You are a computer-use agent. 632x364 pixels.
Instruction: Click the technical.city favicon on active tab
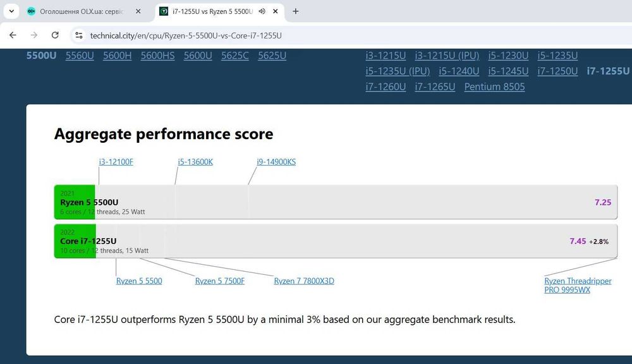pyautogui.click(x=164, y=11)
